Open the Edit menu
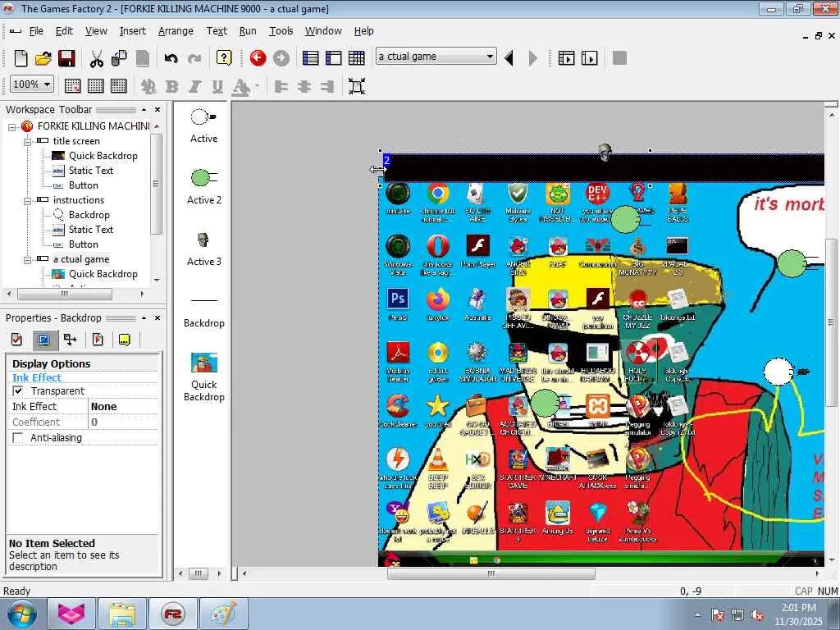 pyautogui.click(x=64, y=31)
